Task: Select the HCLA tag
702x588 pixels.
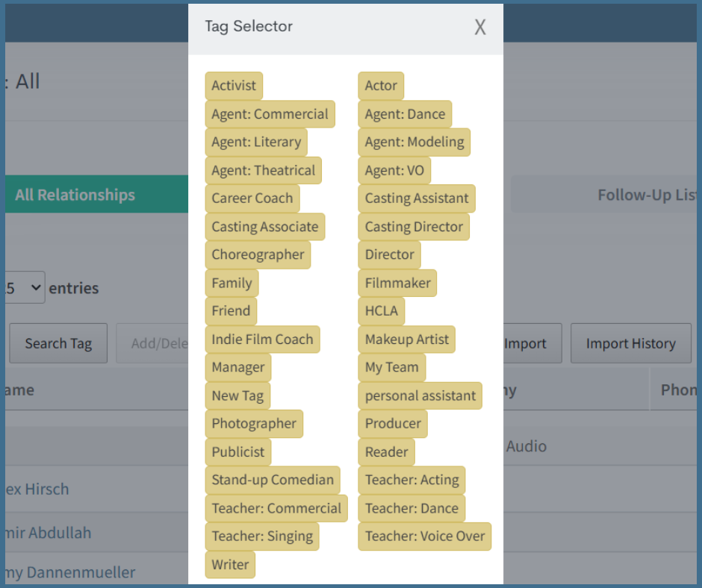Action: [x=381, y=311]
